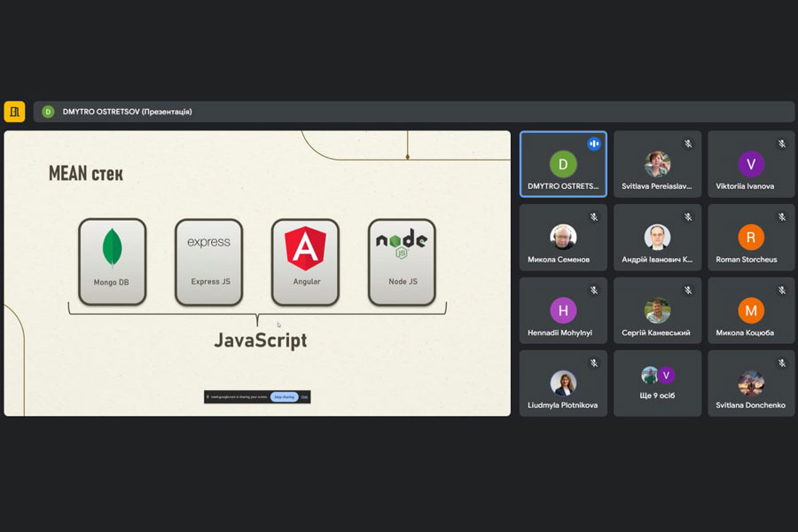Click 'DMYTRO OSTRETSOV (Презентація)' header label
The width and height of the screenshot is (798, 532).
pos(127,112)
